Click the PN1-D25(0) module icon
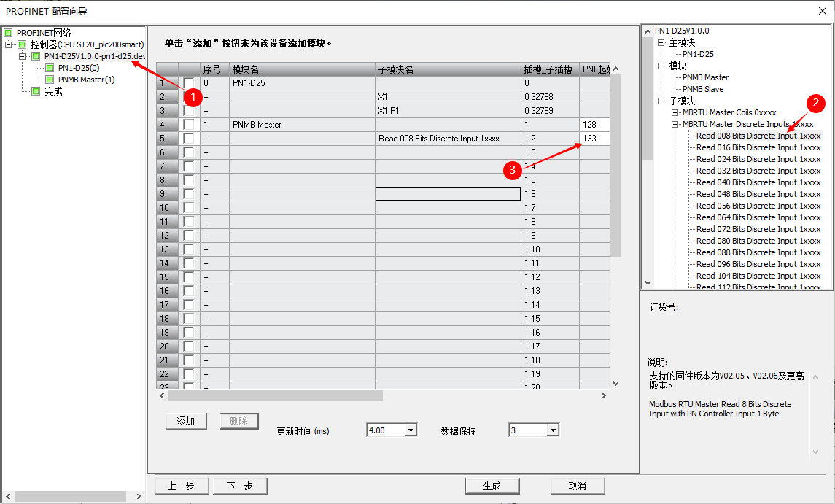This screenshot has height=504, width=835. (50, 68)
